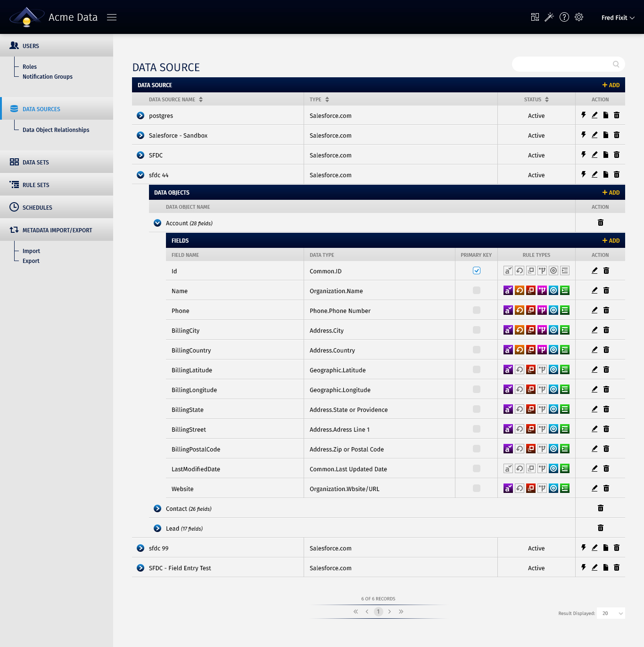644x647 pixels.
Task: Expand the Contact data object
Action: click(157, 508)
